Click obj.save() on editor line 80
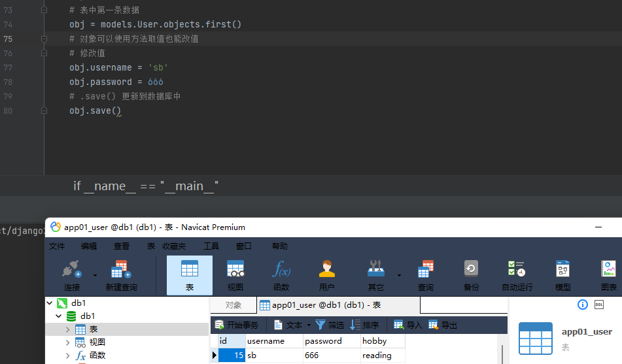Viewport: 622px width, 364px height. [95, 110]
